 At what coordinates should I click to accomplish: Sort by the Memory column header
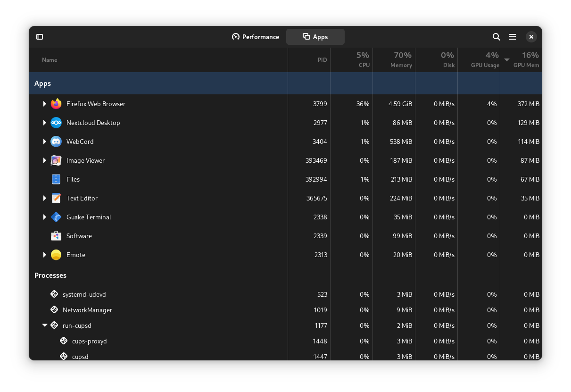click(394, 60)
